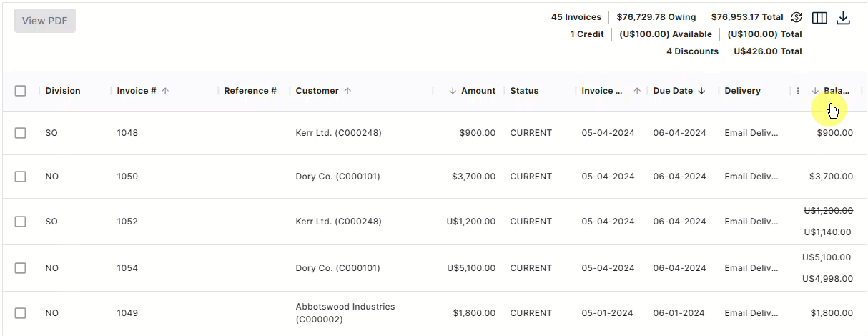This screenshot has width=868, height=336.
Task: Sort by the Status column header
Action: point(524,91)
